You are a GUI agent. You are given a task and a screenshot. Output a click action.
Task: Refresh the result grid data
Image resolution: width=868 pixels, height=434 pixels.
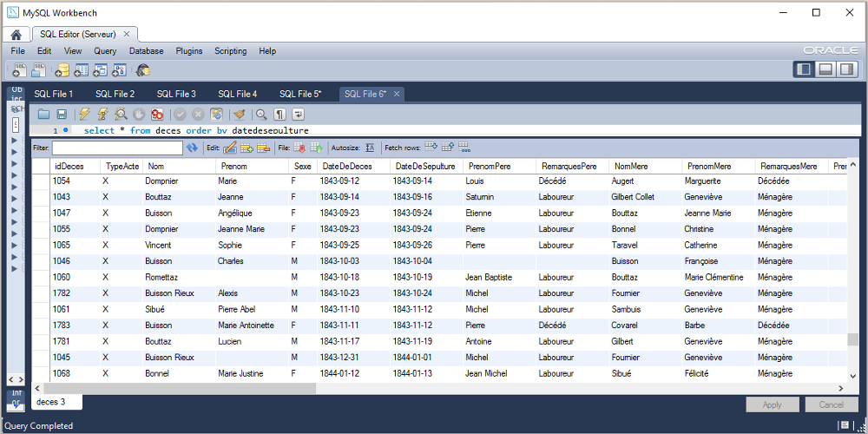coord(192,148)
